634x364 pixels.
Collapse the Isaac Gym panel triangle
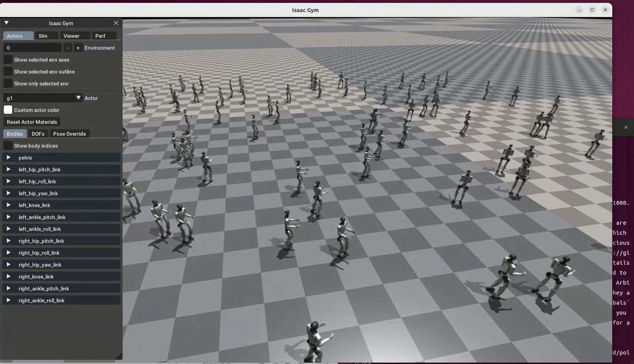[x=6, y=23]
